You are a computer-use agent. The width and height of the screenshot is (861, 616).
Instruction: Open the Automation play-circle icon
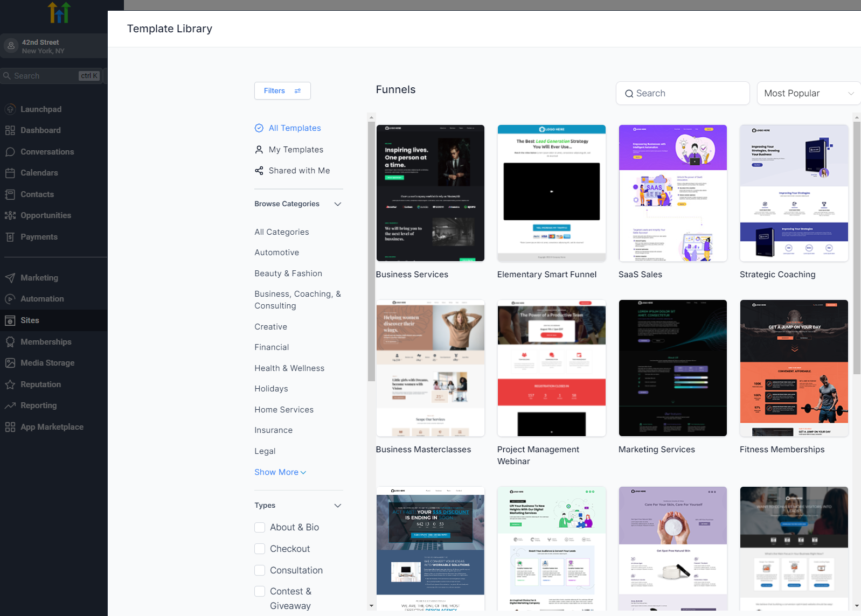(10, 299)
